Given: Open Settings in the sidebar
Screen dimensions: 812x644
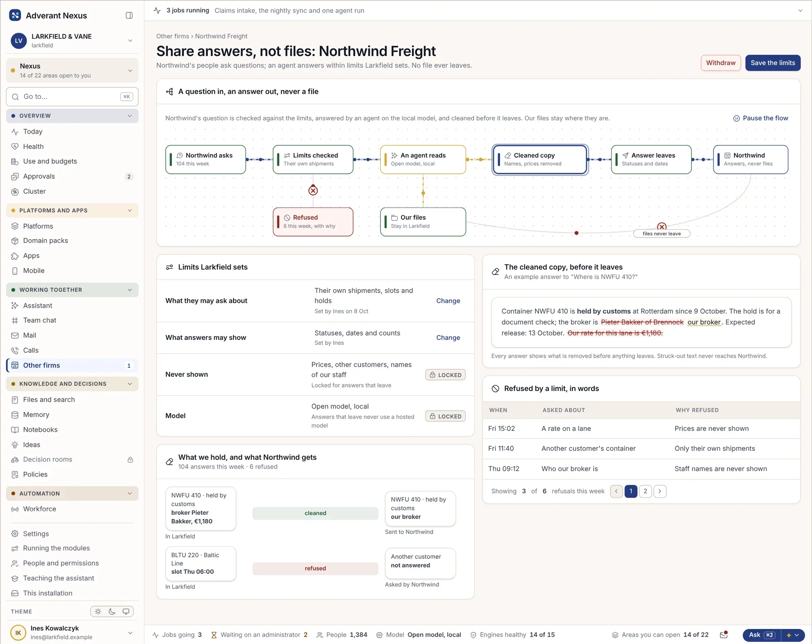Looking at the screenshot, I should pyautogui.click(x=72, y=534).
